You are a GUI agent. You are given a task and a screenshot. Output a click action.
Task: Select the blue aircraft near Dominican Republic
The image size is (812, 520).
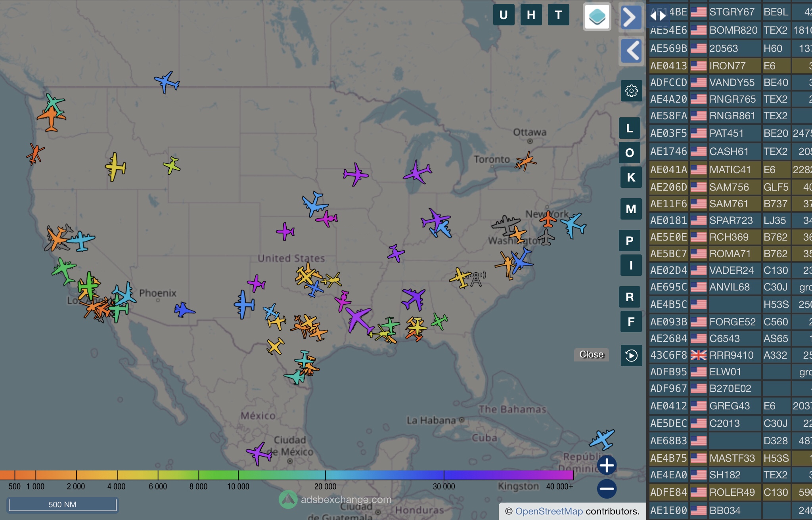(602, 439)
